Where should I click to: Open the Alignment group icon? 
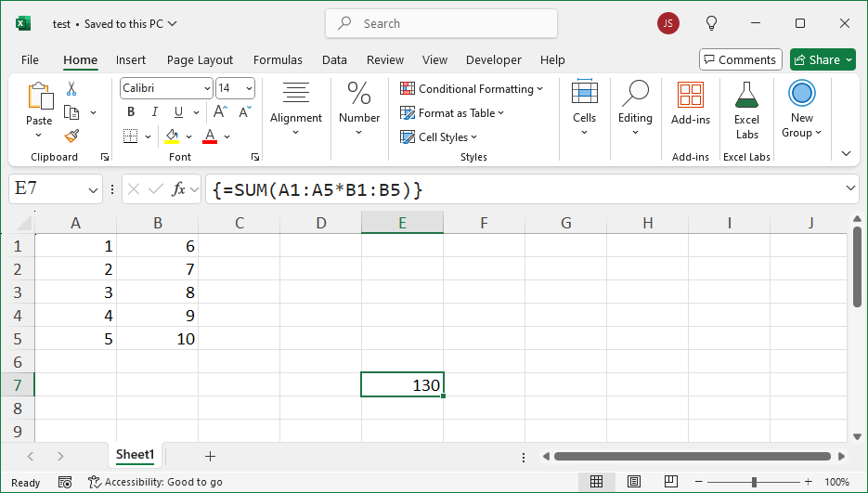click(296, 93)
